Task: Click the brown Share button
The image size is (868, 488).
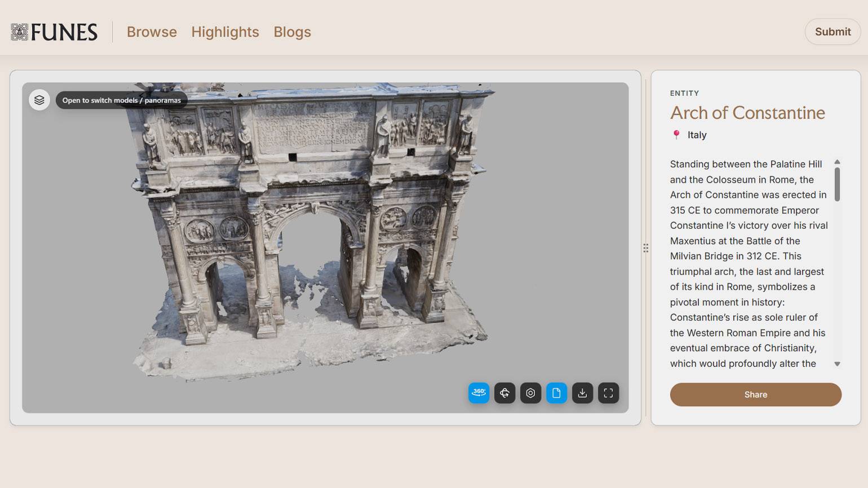Action: tap(755, 394)
